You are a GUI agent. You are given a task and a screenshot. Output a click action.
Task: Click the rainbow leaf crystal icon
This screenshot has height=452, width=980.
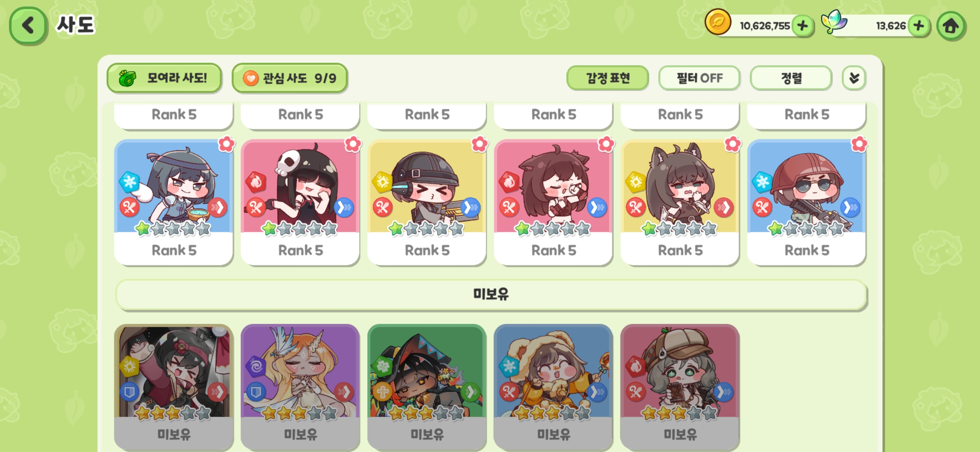pos(834,22)
